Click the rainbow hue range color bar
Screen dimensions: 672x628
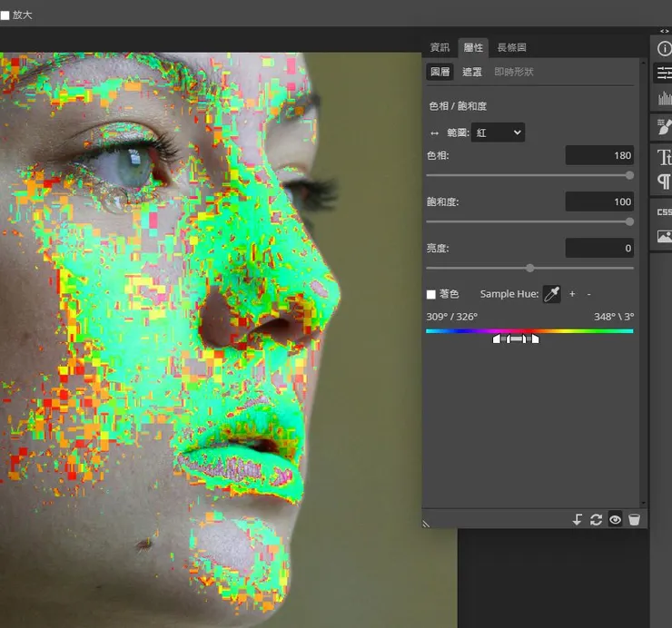pyautogui.click(x=529, y=331)
